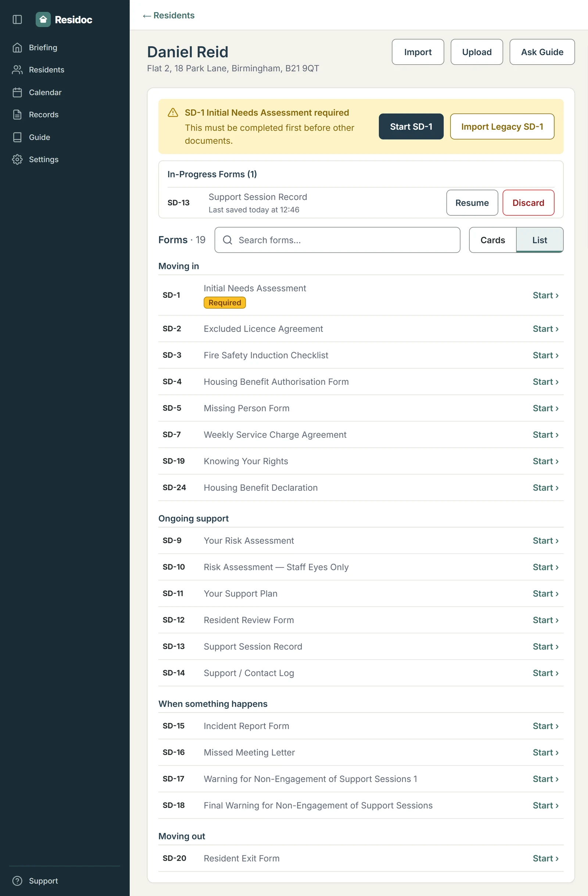This screenshot has height=896, width=588.
Task: Start Final Warning for Non-Engagement
Action: pos(545,805)
